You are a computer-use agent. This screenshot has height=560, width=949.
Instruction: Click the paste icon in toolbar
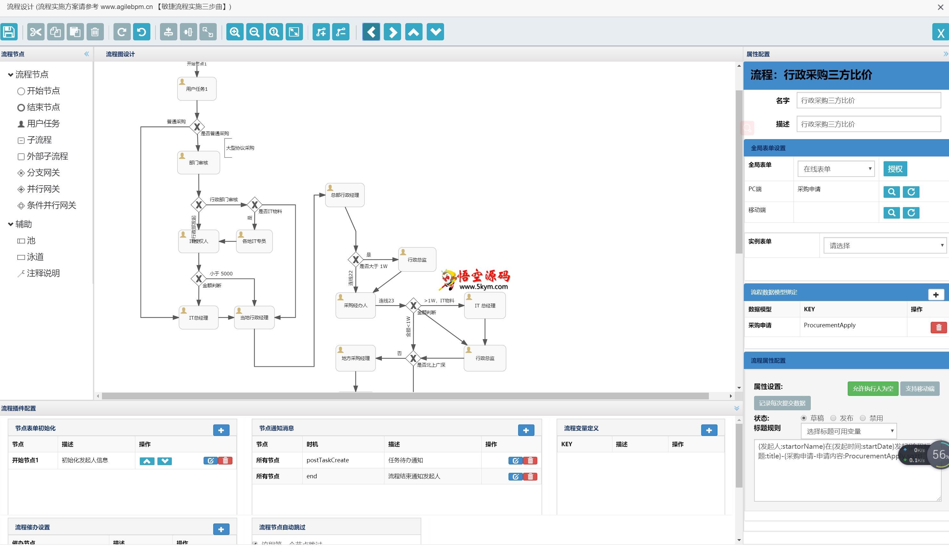[x=75, y=32]
